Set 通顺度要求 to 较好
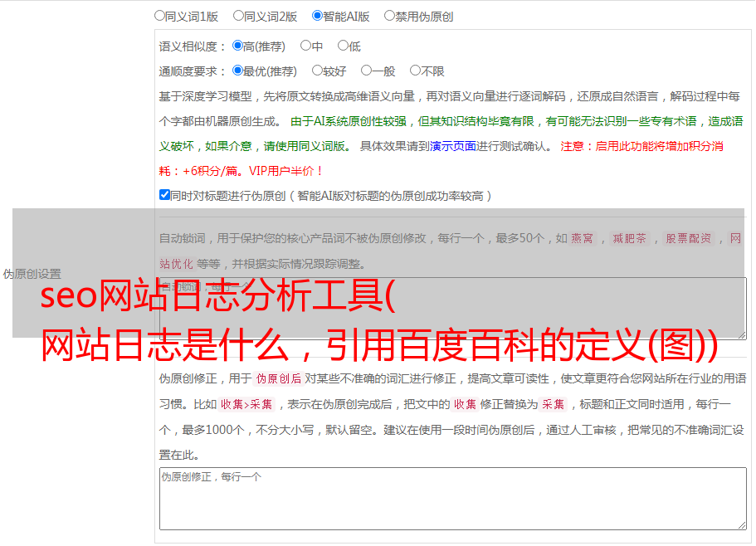 [x=317, y=71]
